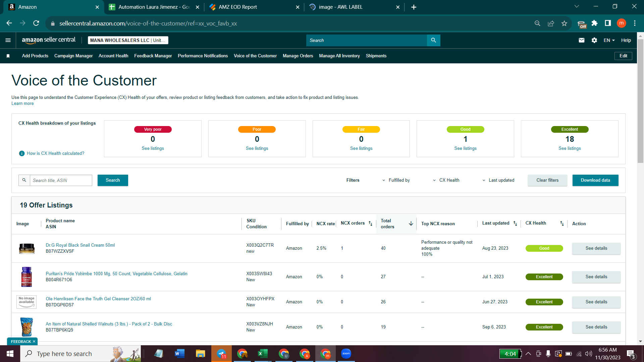
Task: Sort by Last updated column arrows
Action: (515, 224)
